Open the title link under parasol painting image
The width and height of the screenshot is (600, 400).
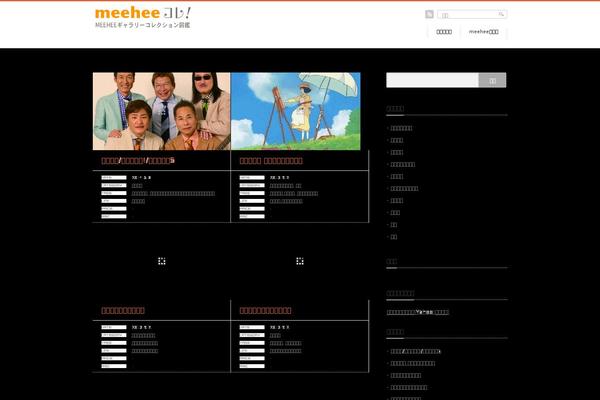271,160
